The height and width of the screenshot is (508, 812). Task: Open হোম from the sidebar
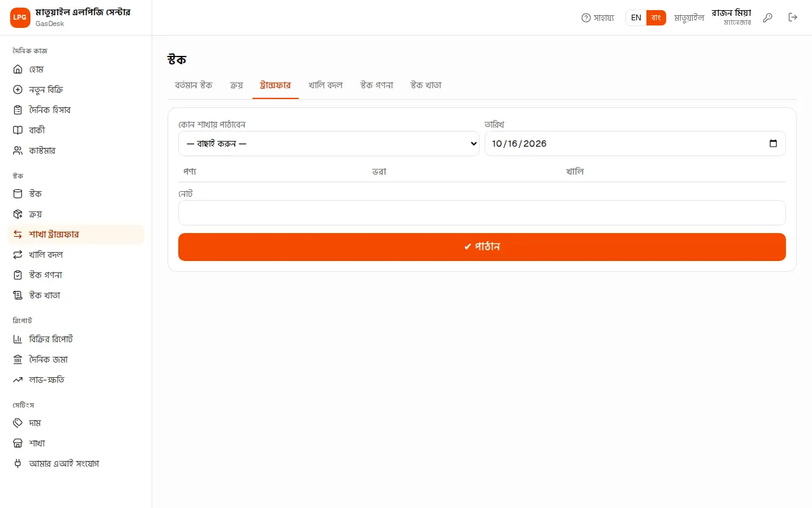pyautogui.click(x=76, y=69)
